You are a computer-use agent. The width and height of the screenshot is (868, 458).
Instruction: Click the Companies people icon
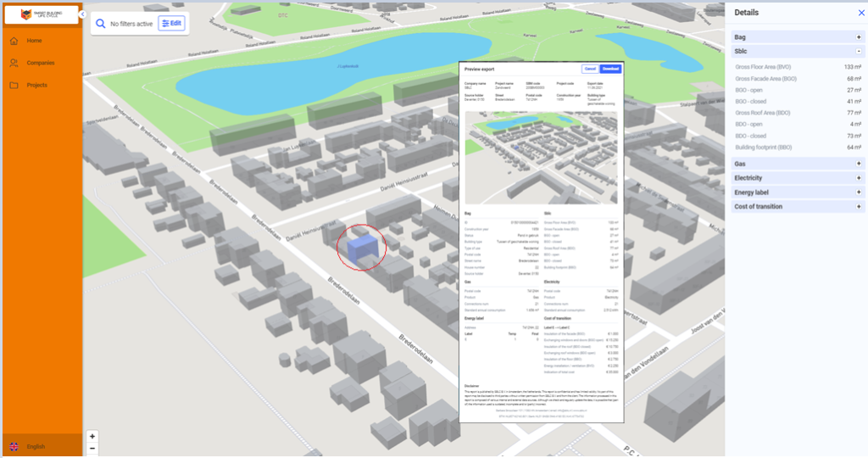[x=14, y=63]
